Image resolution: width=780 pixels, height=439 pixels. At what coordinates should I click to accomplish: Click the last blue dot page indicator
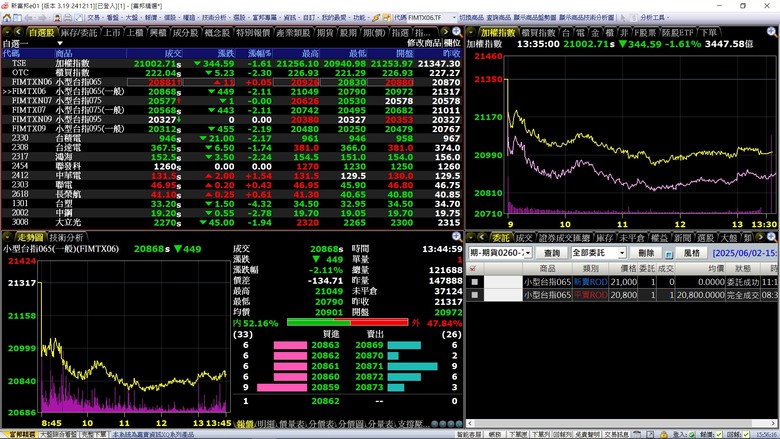pyautogui.click(x=459, y=424)
